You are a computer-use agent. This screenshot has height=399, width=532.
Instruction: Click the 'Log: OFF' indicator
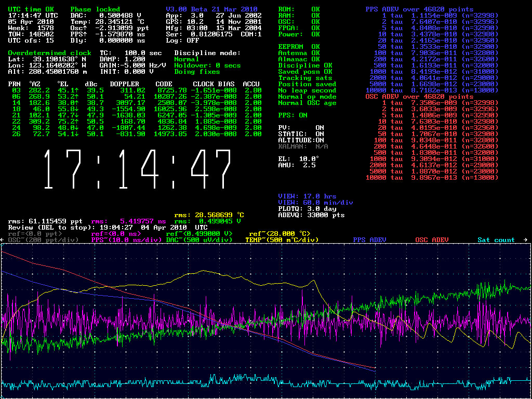(x=182, y=41)
